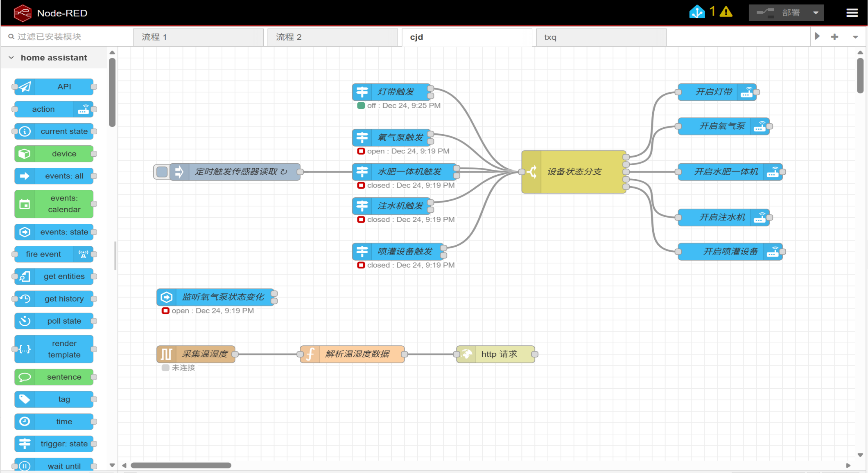868x473 pixels.
Task: Trigger the 定时触发传感器读取 inject button
Action: pos(162,172)
